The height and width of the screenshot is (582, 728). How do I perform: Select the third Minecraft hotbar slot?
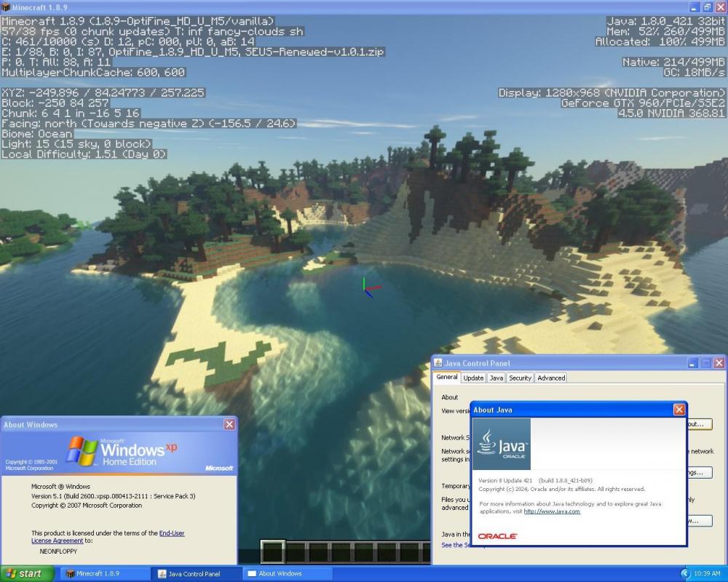click(x=319, y=552)
